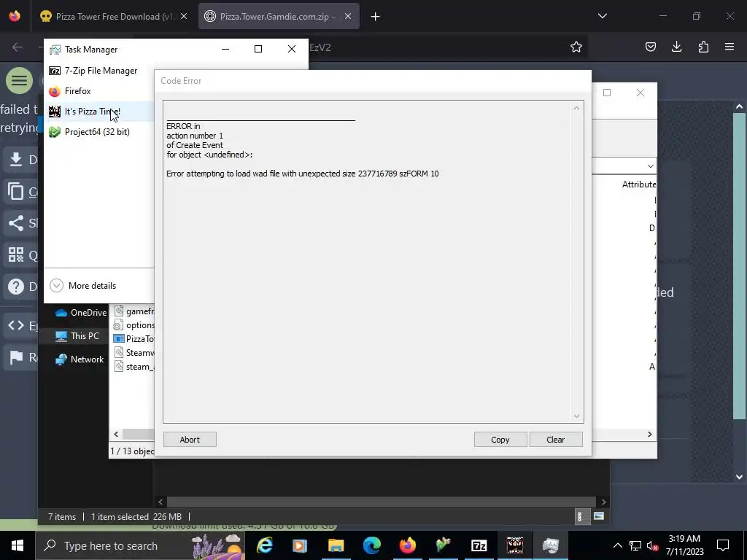747x560 pixels.
Task: Switch Explorer to details view icon
Action: (580, 517)
